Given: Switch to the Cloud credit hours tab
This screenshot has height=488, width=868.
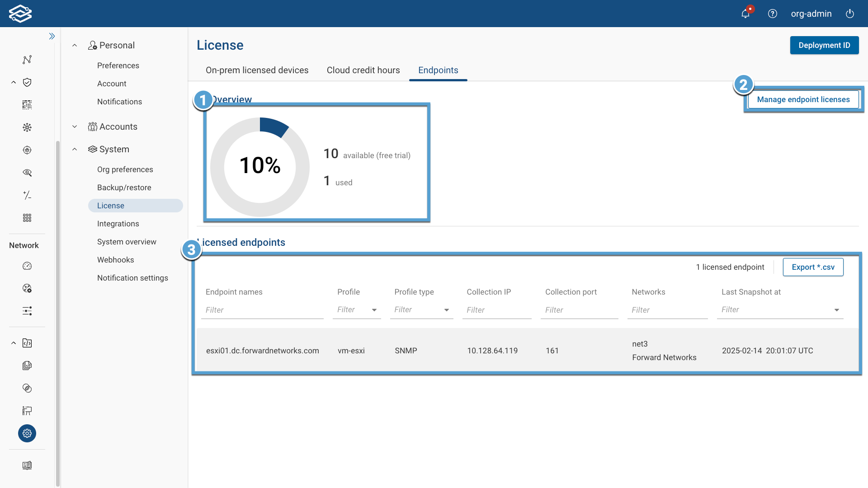Looking at the screenshot, I should click(x=363, y=70).
